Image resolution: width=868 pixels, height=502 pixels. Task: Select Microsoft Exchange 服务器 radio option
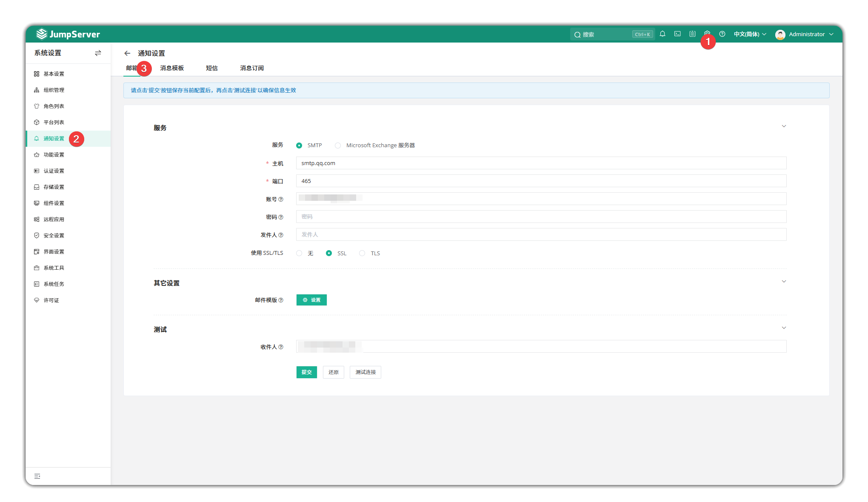338,145
